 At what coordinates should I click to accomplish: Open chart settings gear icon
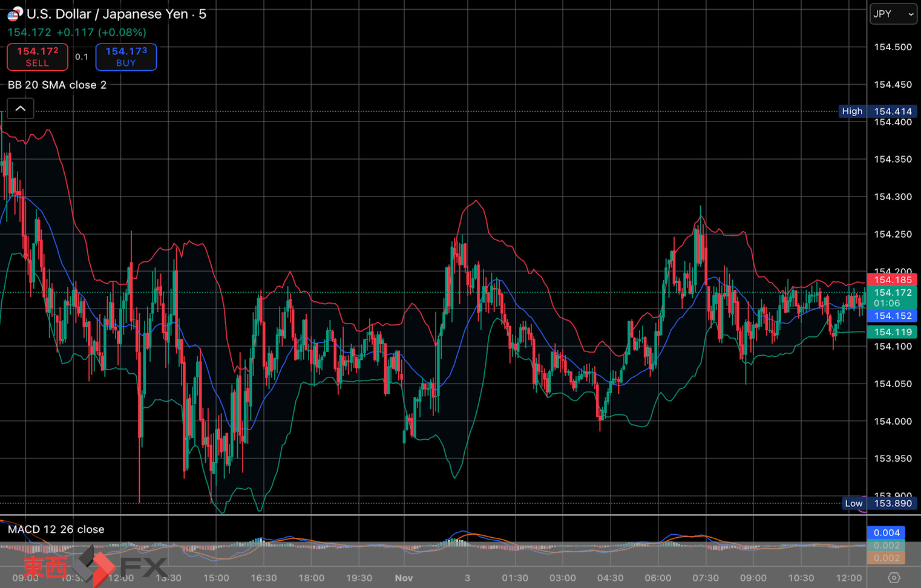(894, 578)
